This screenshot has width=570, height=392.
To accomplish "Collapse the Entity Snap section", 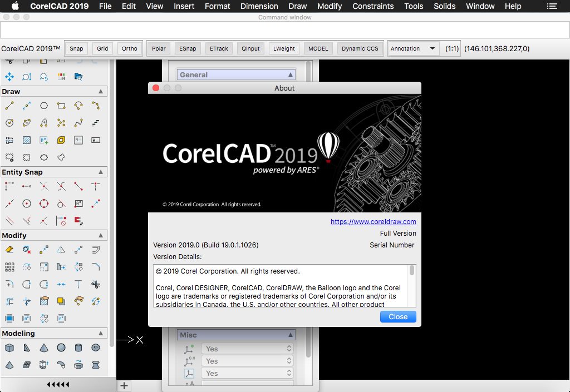I will coord(101,172).
